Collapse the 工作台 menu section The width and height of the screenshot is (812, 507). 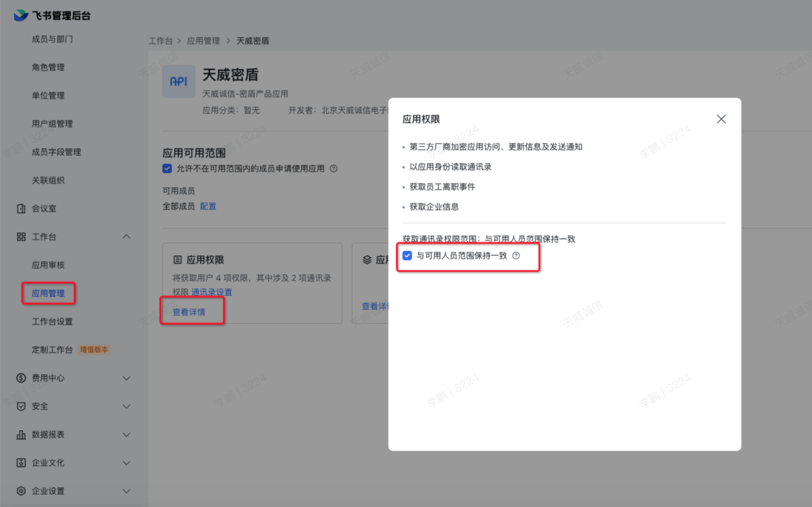click(x=127, y=237)
